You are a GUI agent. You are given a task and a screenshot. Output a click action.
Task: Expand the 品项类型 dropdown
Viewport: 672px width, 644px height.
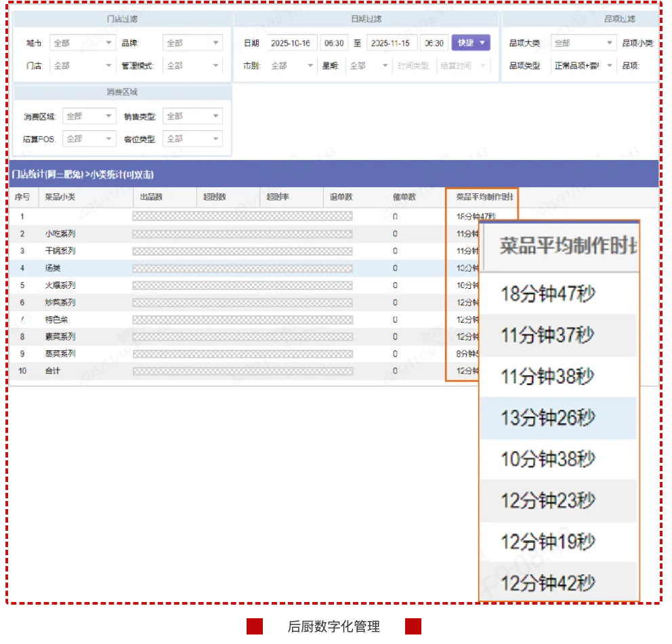click(x=583, y=66)
